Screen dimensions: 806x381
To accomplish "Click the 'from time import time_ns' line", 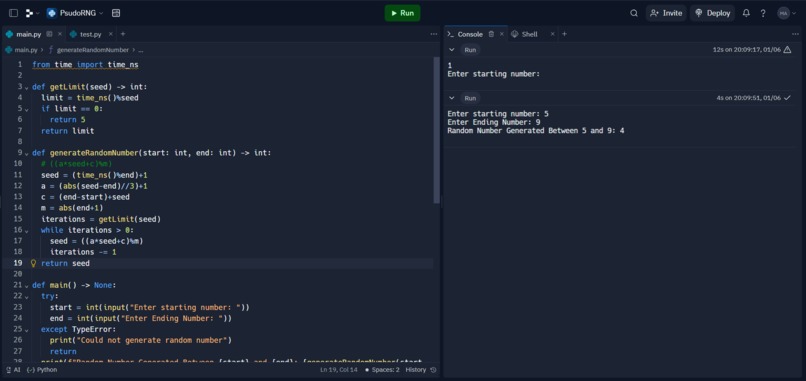I will coord(85,65).
